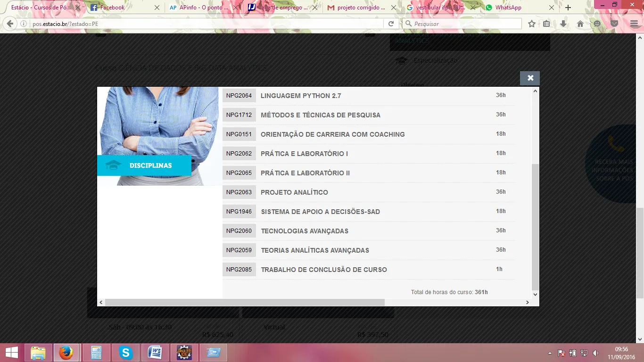Screen dimensions: 644x362
Task: Click the PROJETO ANALÍTICO discipline
Action: [x=295, y=192]
